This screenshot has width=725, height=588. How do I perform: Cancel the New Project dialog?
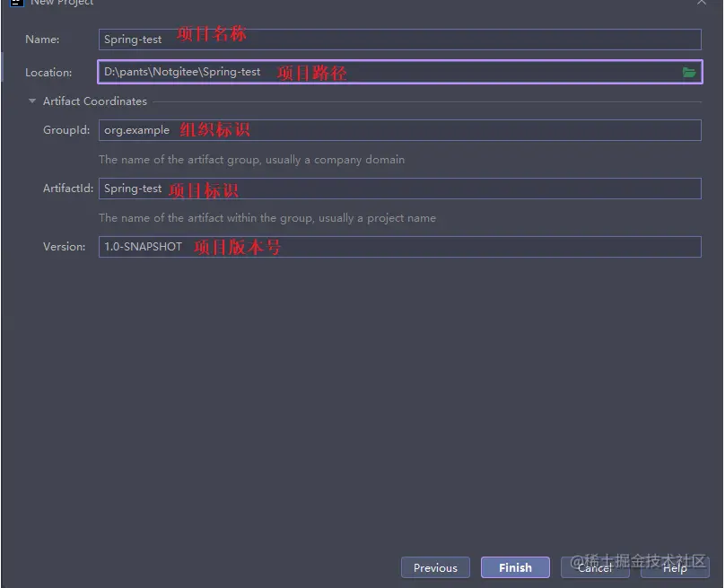(595, 567)
